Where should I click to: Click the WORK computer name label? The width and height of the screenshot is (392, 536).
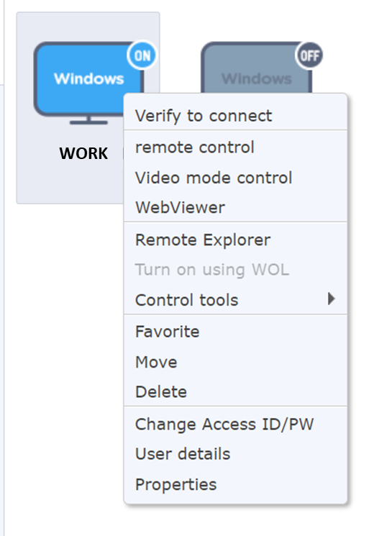coord(83,153)
